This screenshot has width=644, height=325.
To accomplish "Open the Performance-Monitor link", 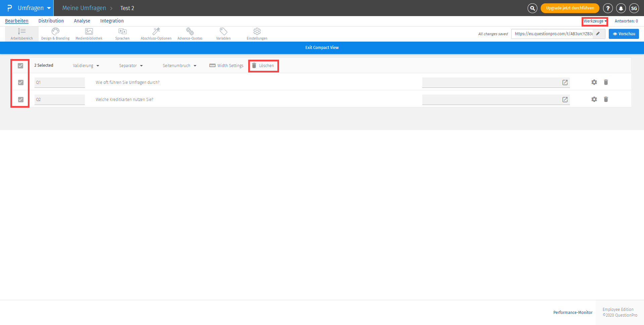I will coord(573,313).
